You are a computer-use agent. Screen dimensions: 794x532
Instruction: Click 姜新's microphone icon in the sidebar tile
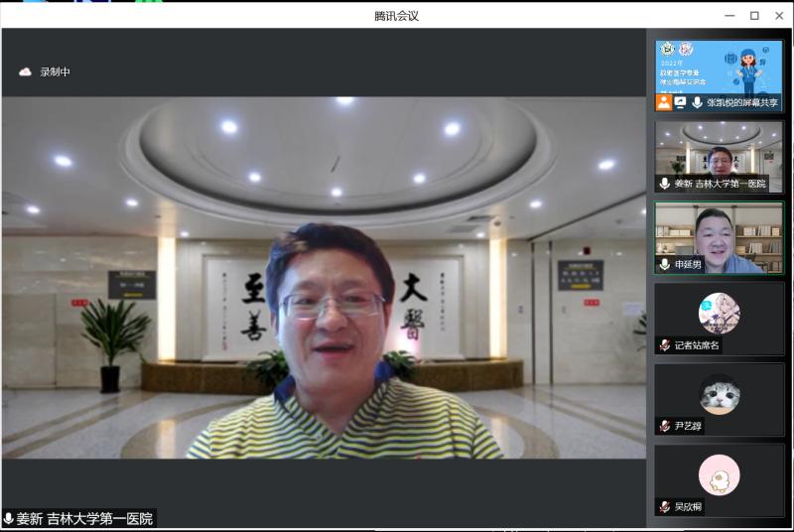[x=665, y=184]
